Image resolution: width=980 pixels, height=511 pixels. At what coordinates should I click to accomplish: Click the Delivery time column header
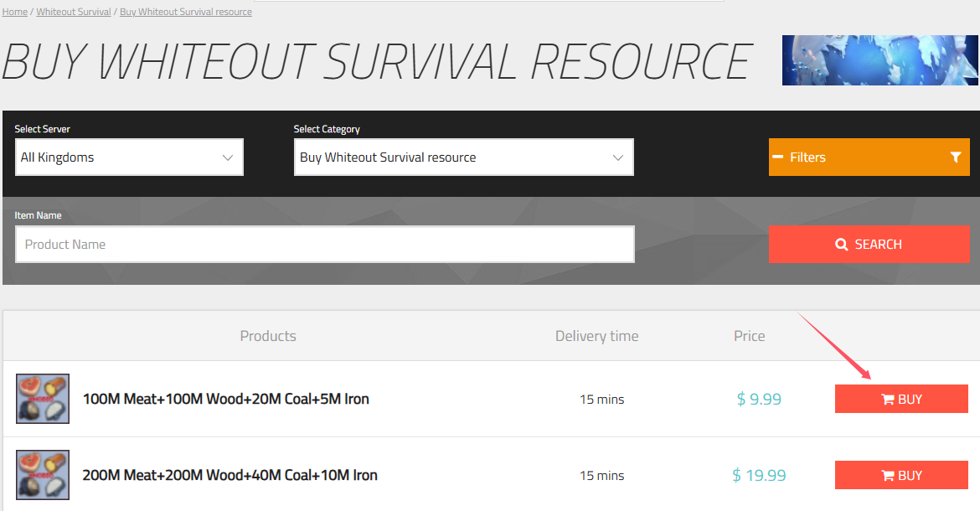pyautogui.click(x=597, y=336)
